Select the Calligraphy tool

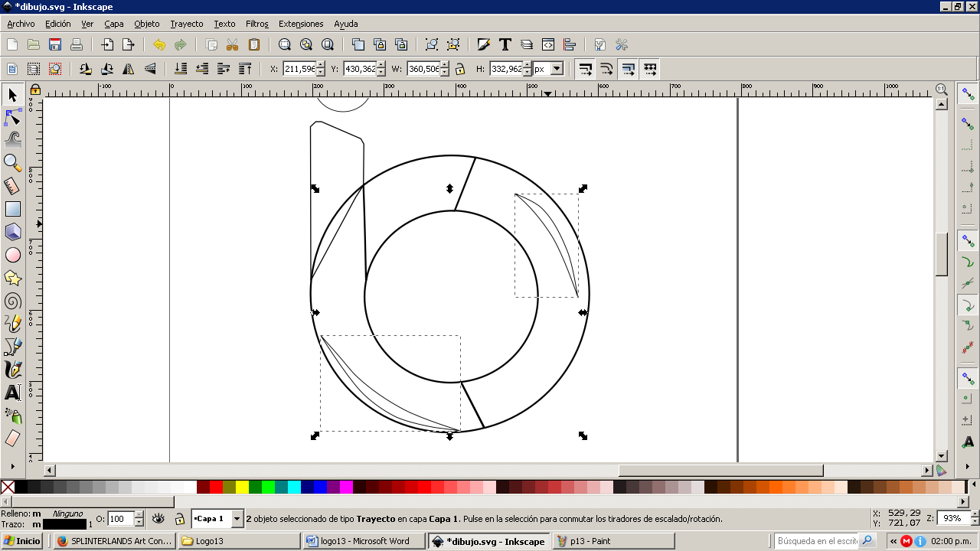pyautogui.click(x=12, y=370)
